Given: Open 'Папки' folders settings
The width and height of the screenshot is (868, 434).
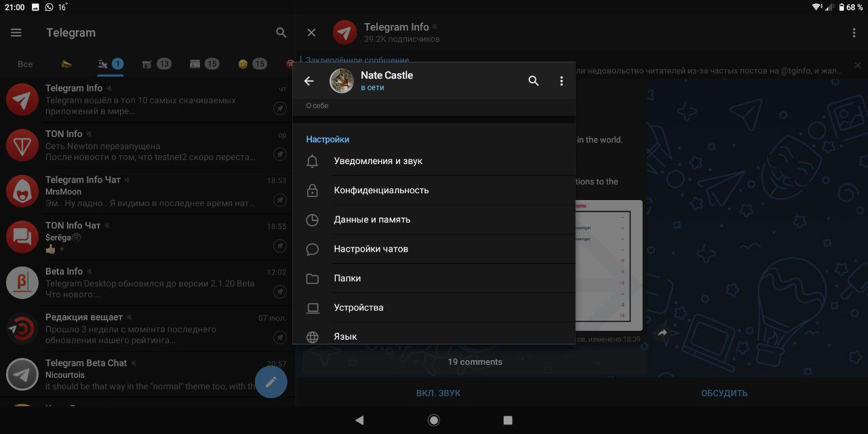Looking at the screenshot, I should click(434, 278).
